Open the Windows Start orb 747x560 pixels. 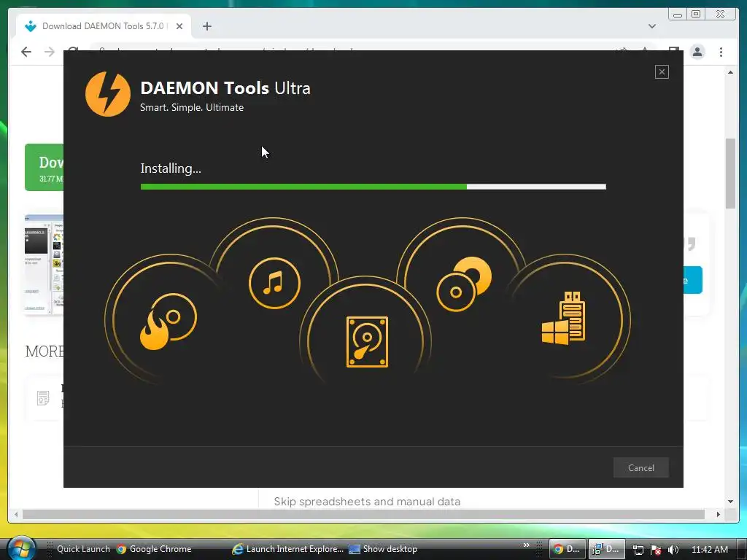pyautogui.click(x=21, y=548)
